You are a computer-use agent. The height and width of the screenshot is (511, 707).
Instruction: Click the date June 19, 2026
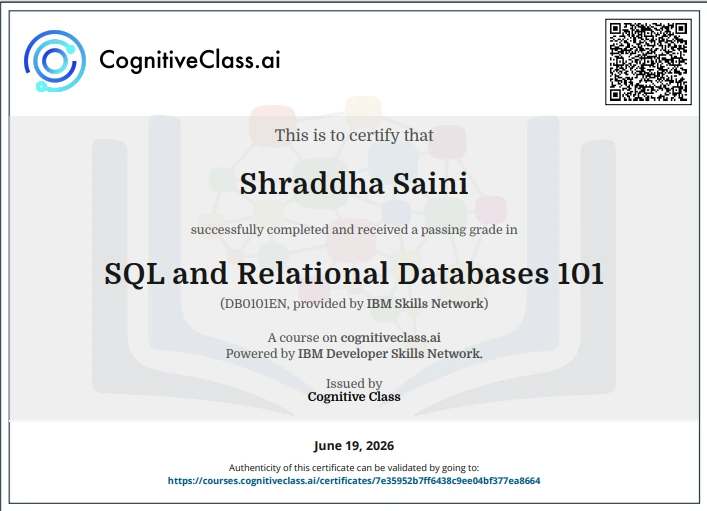pos(354,446)
